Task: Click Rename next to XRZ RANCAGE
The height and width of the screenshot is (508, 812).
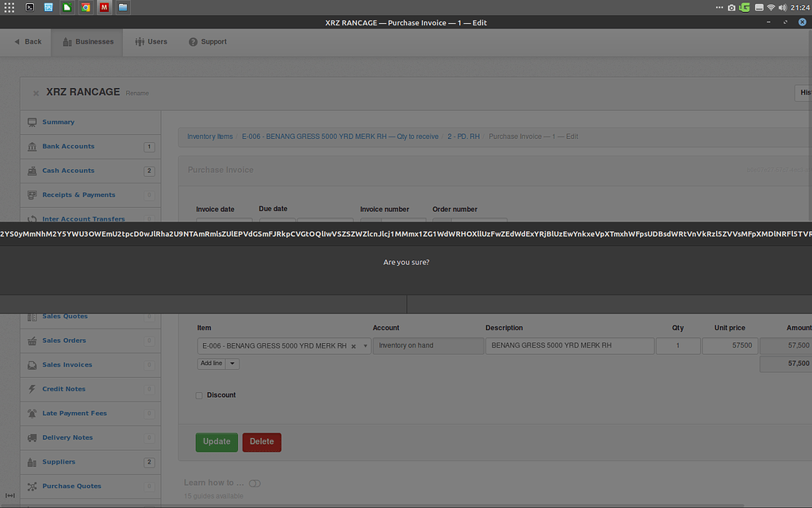Action: [x=136, y=93]
